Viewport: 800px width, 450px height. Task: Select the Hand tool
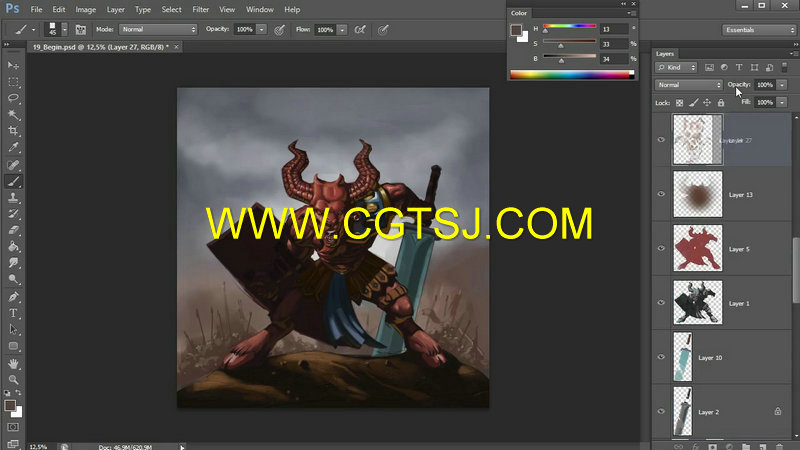click(13, 364)
